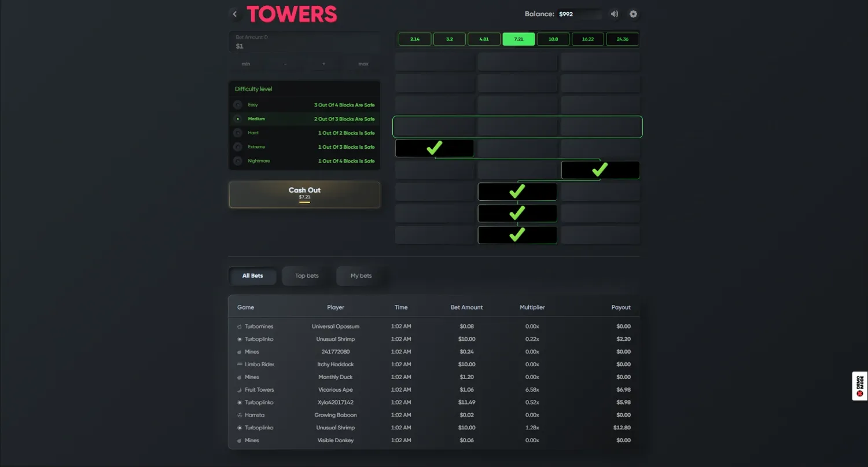Screen dimensions: 868x467
Task: Click the Hamsta game icon
Action: (240, 415)
